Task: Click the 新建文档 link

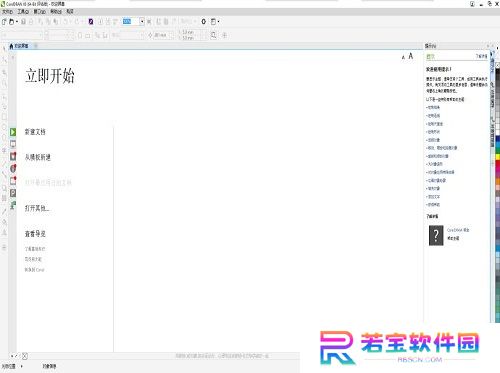Action: point(35,132)
